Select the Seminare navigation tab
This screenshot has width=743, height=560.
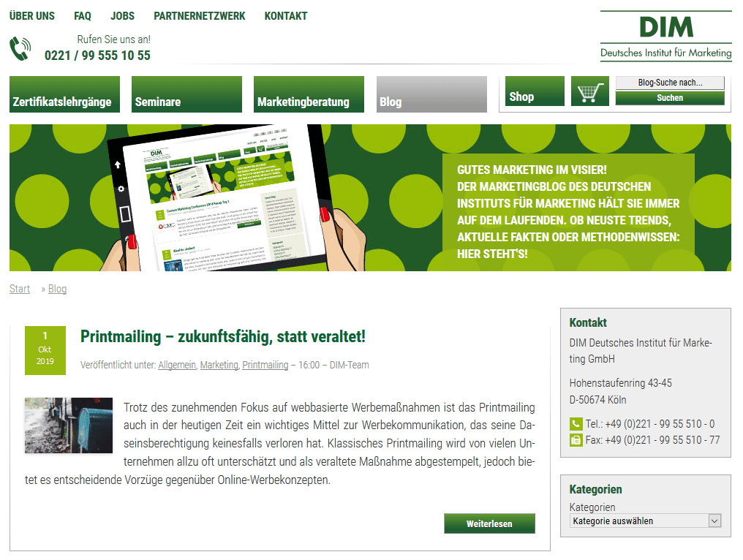pos(186,94)
